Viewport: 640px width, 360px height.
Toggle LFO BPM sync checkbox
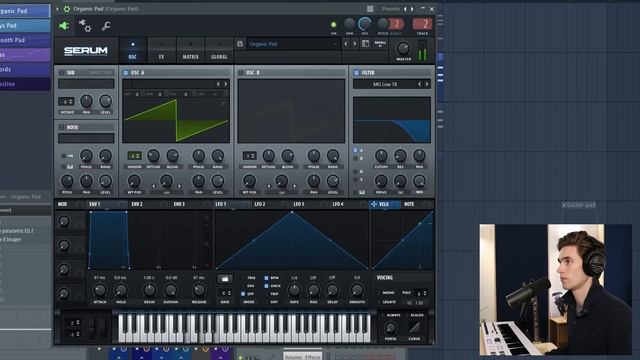(267, 278)
